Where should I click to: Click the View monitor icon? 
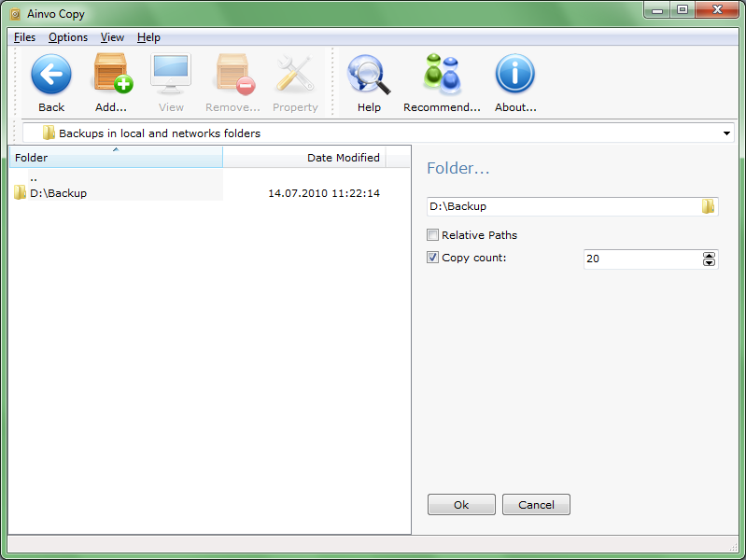tap(171, 74)
